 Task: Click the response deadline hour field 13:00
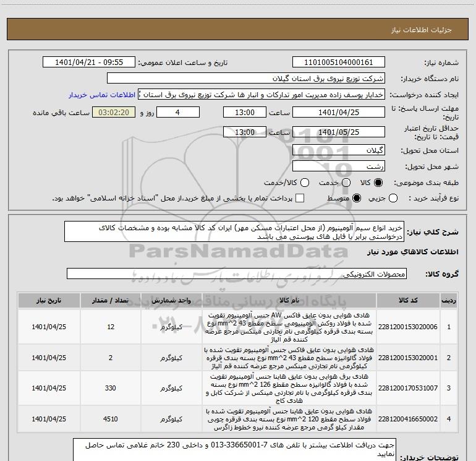coord(245,112)
